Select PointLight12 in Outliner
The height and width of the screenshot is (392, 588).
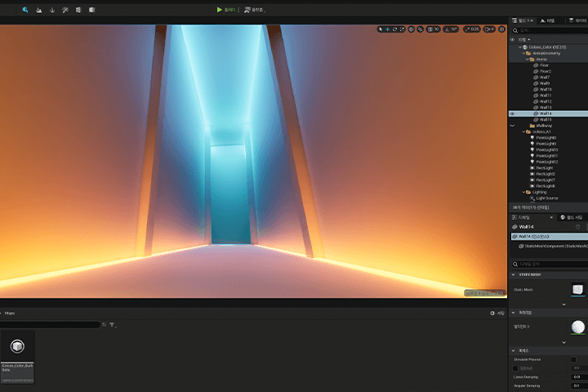tap(546, 162)
